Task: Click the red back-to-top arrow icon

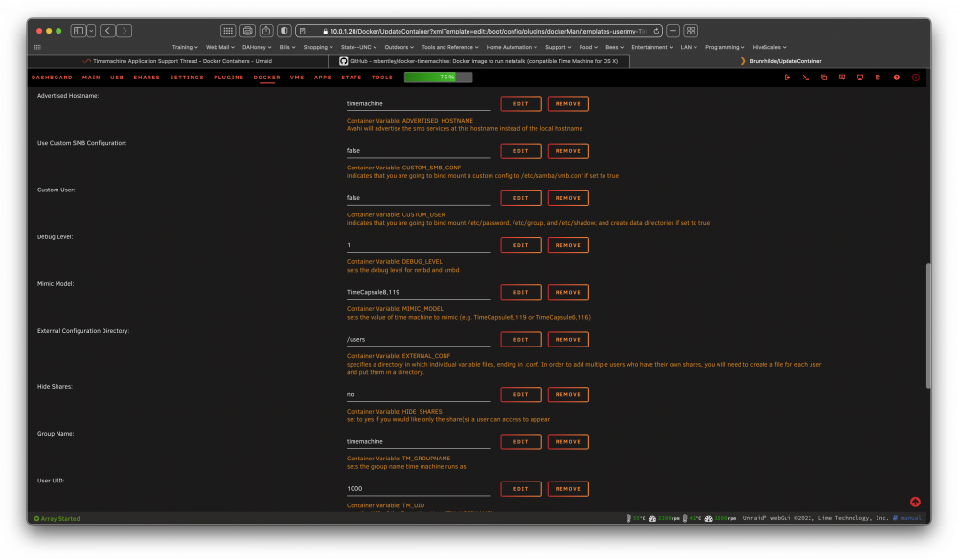Action: (x=915, y=502)
